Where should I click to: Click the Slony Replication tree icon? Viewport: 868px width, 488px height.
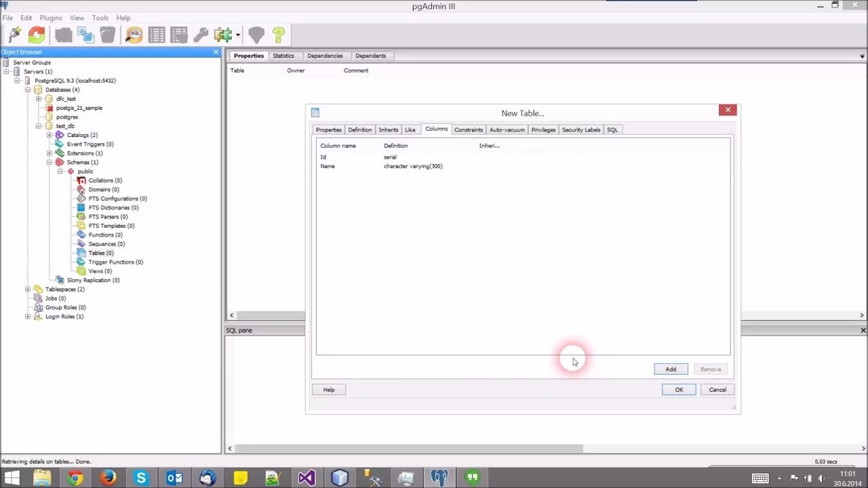pos(60,280)
